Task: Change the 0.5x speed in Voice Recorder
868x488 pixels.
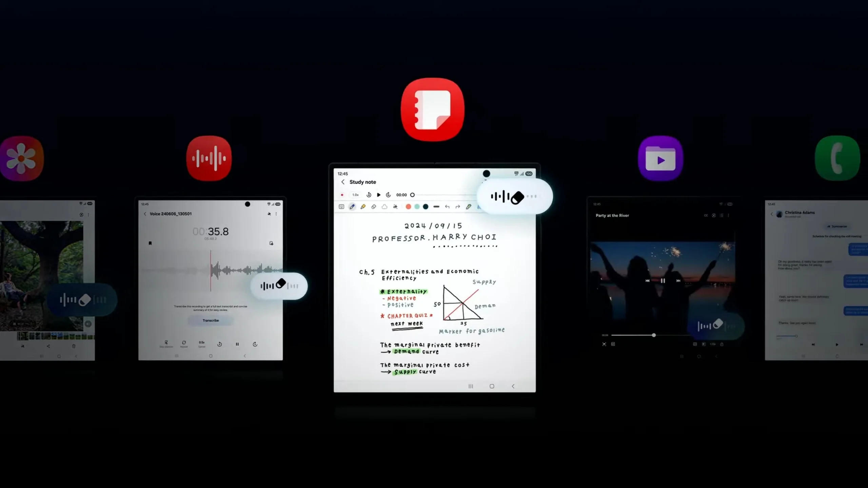Action: coord(202,344)
